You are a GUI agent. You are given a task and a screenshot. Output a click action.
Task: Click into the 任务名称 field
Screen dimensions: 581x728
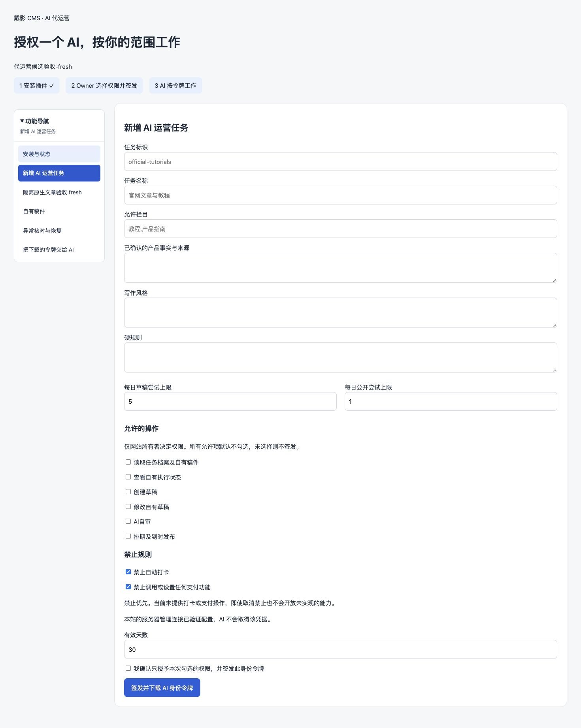coord(341,195)
